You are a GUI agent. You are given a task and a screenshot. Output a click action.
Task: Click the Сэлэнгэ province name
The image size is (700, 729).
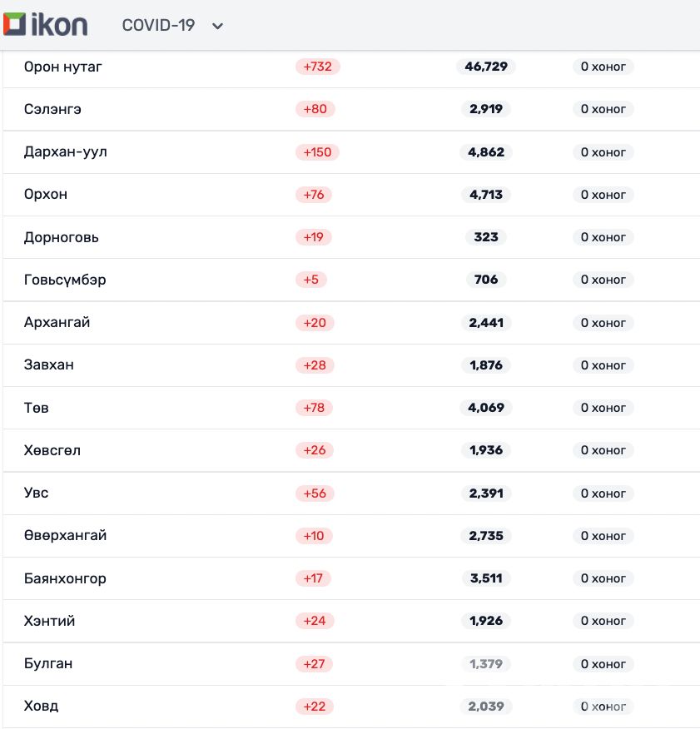(52, 109)
